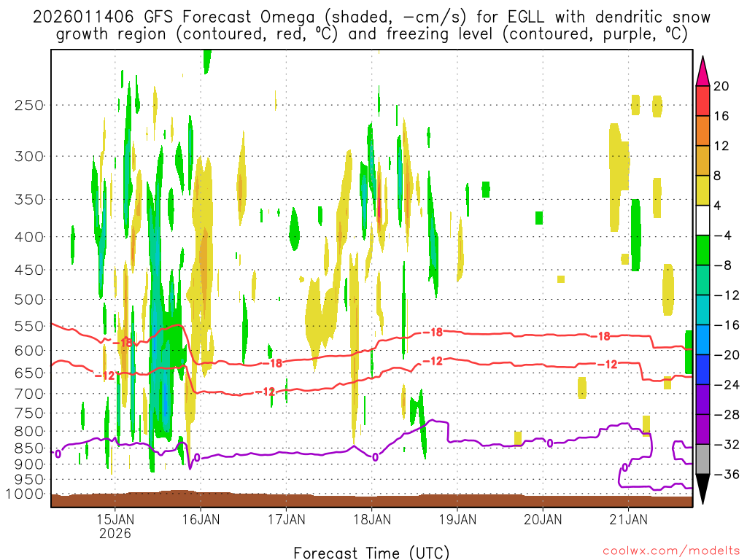Click the 16 value on the color scale
The width and height of the screenshot is (747, 560).
pos(721,116)
